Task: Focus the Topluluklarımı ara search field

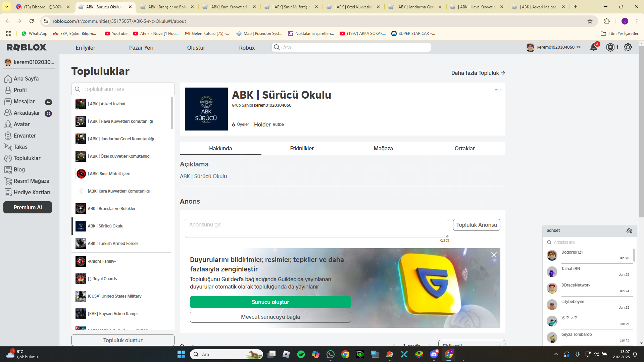Action: tap(123, 89)
